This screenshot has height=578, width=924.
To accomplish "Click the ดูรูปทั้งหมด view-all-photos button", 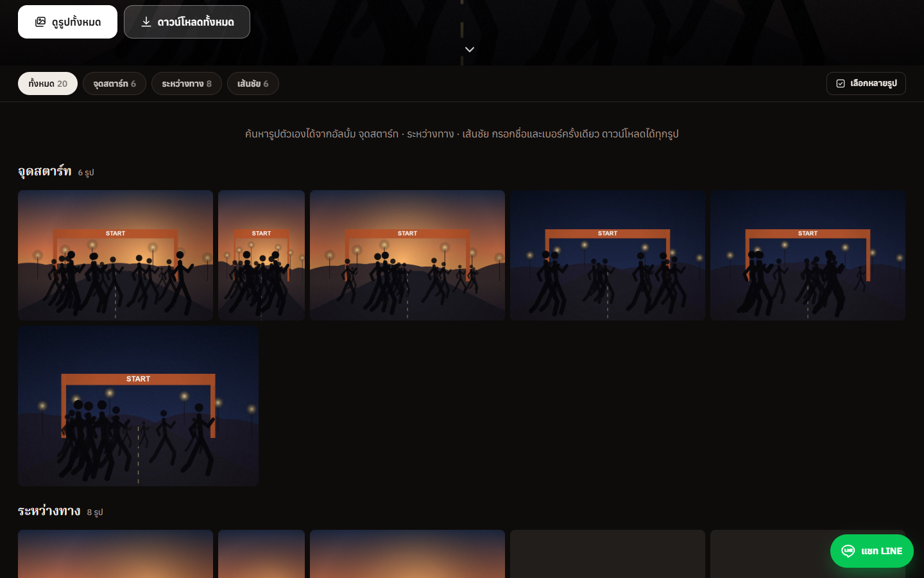I will (x=67, y=22).
